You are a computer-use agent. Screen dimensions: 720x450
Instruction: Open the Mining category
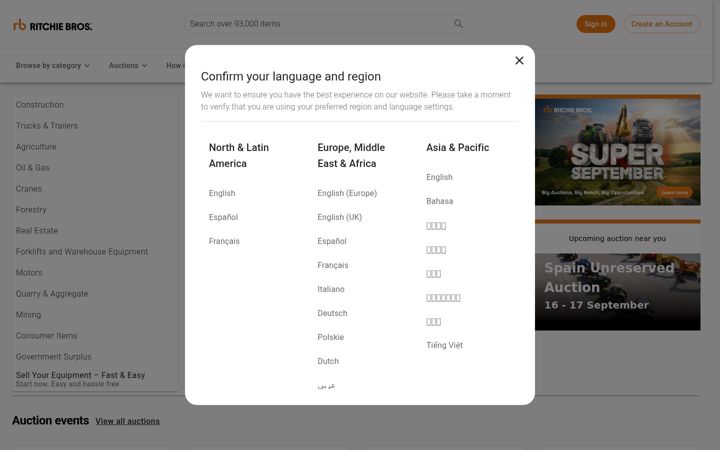[28, 315]
